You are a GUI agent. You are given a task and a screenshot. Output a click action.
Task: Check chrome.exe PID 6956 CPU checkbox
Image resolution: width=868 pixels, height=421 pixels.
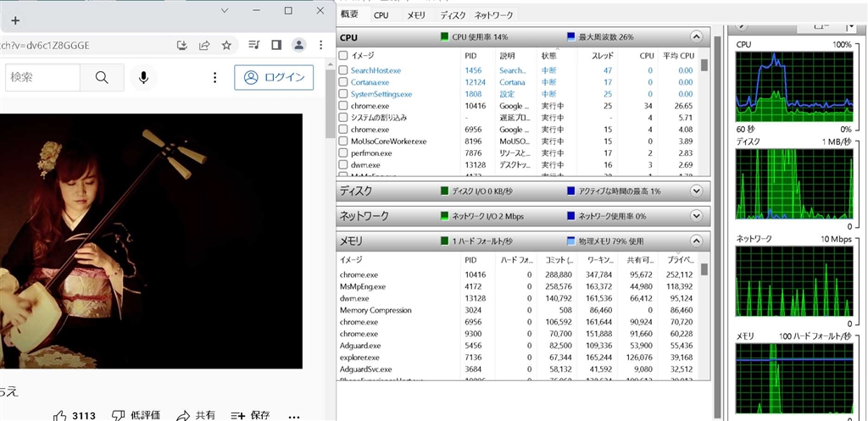[x=343, y=130]
